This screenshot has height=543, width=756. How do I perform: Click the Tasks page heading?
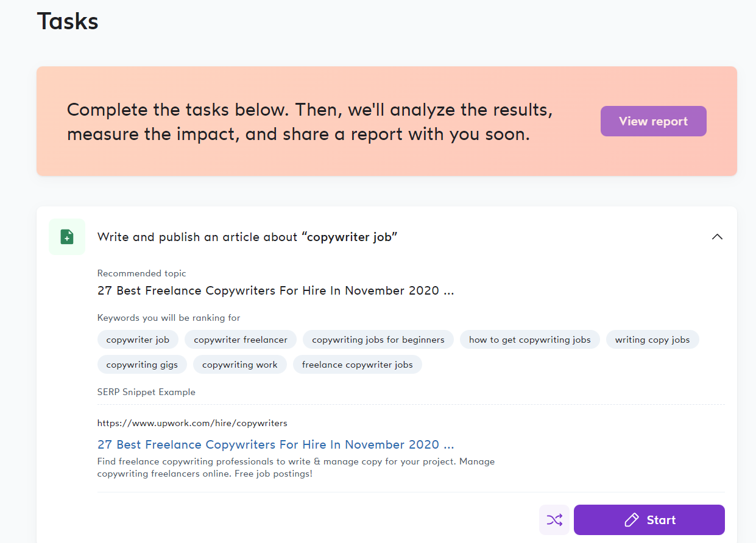[x=68, y=21]
